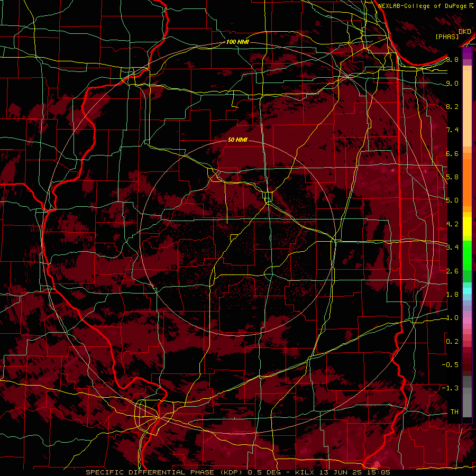
Task: Click the 100 NMI range ring label
Action: click(237, 42)
